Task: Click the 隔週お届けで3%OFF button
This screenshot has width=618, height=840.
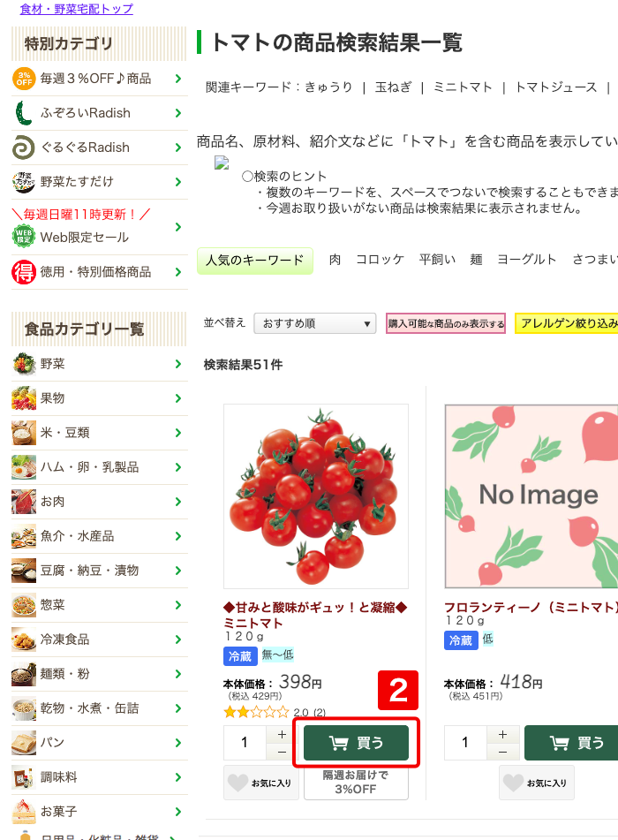Action: [356, 783]
